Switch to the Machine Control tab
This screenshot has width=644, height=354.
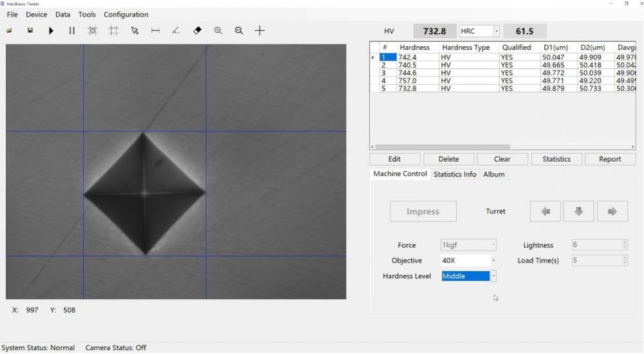[x=400, y=174]
